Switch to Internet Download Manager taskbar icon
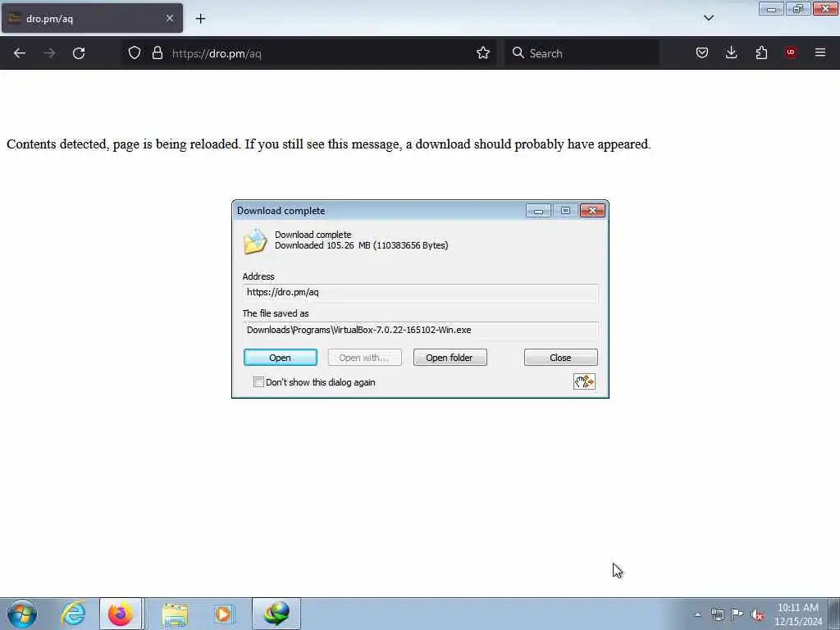This screenshot has width=840, height=630. pyautogui.click(x=276, y=614)
